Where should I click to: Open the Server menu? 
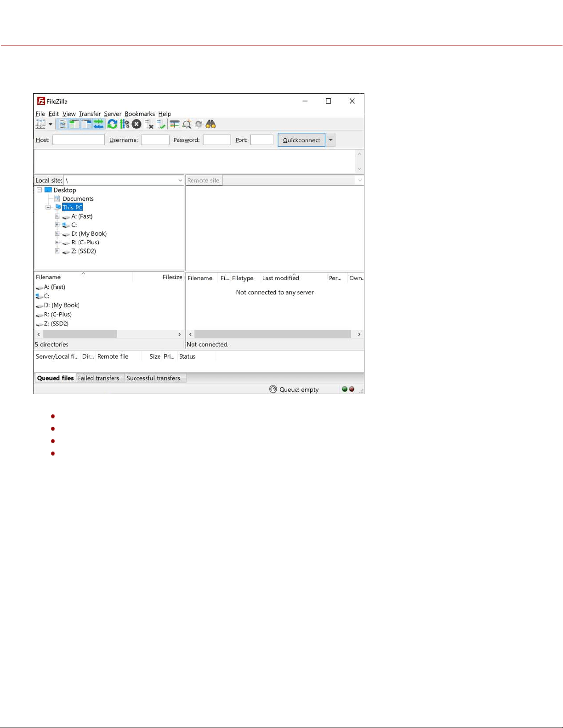[113, 114]
